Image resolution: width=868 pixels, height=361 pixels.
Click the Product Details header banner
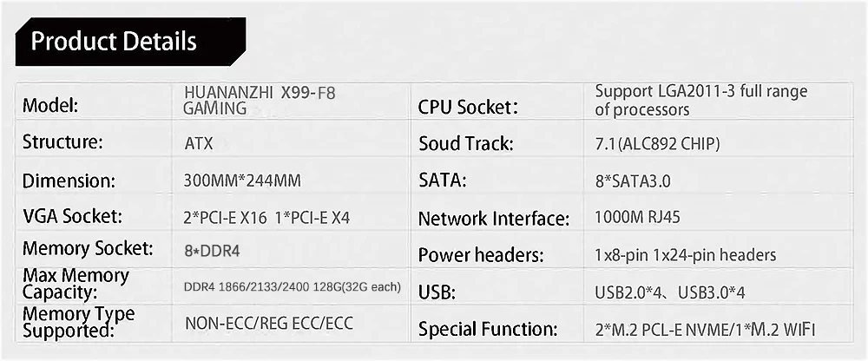[x=131, y=42]
